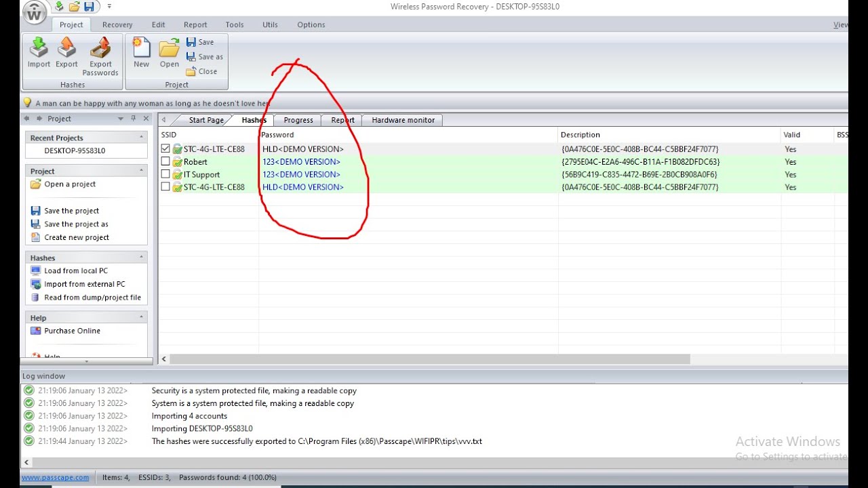The image size is (868, 488).
Task: Click the Export hashes ribbon icon
Action: click(66, 53)
